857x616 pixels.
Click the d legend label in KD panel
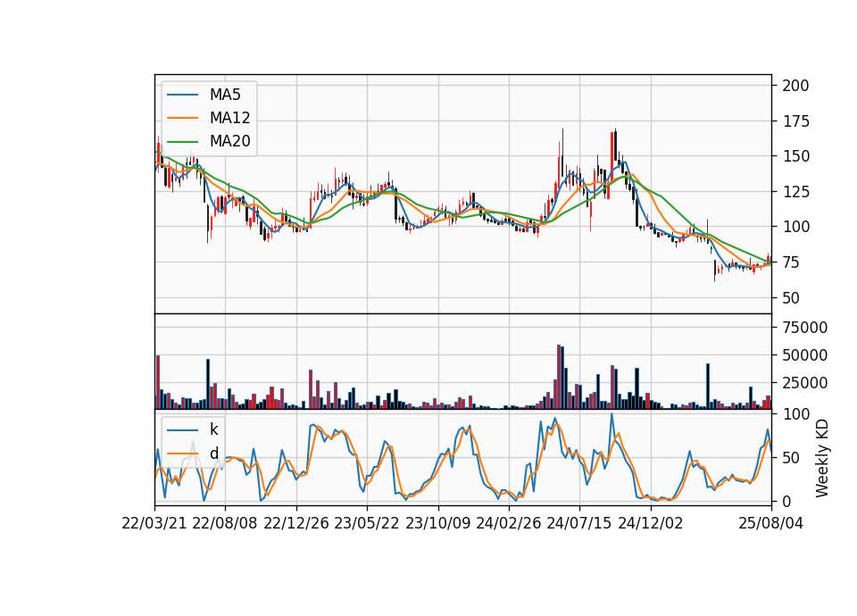point(213,454)
